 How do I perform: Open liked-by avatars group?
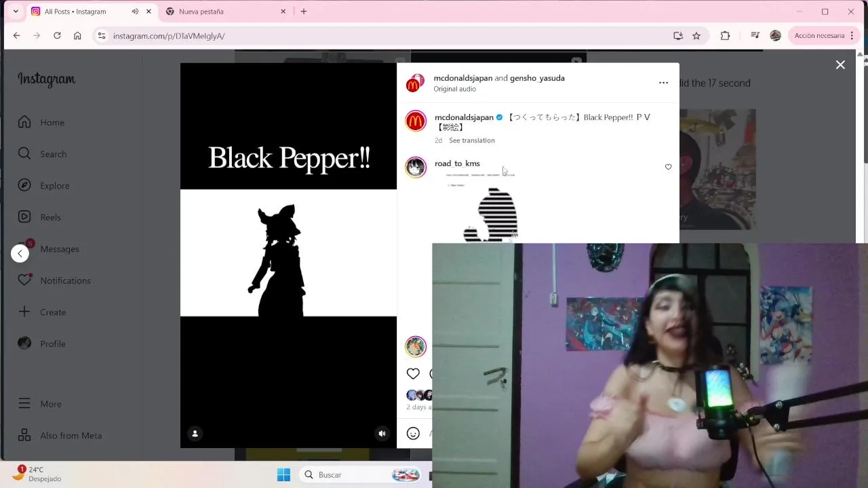coord(419,395)
